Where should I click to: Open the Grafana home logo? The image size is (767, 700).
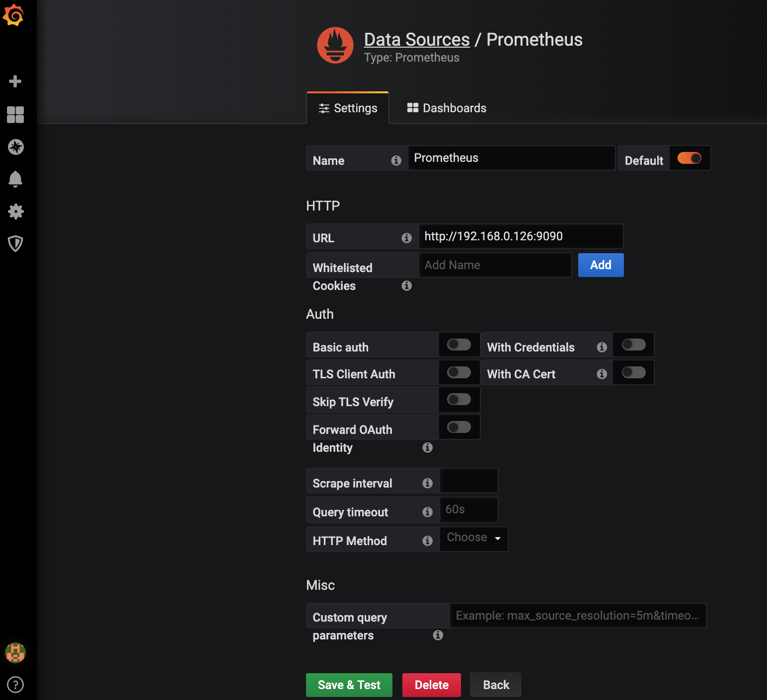[x=13, y=15]
